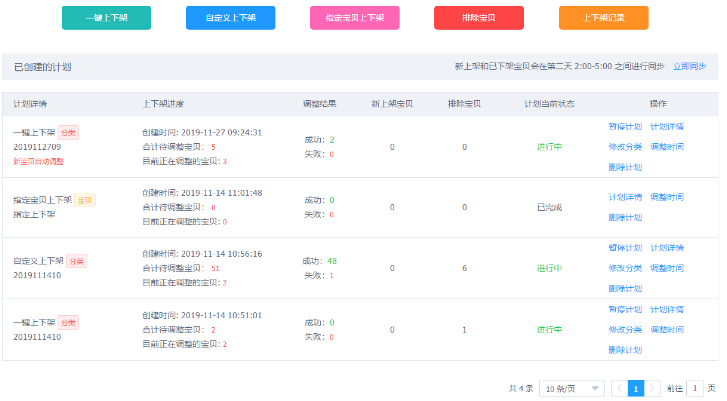Click the 一键上下架 button
Screen dimensions: 727x401
106,18
